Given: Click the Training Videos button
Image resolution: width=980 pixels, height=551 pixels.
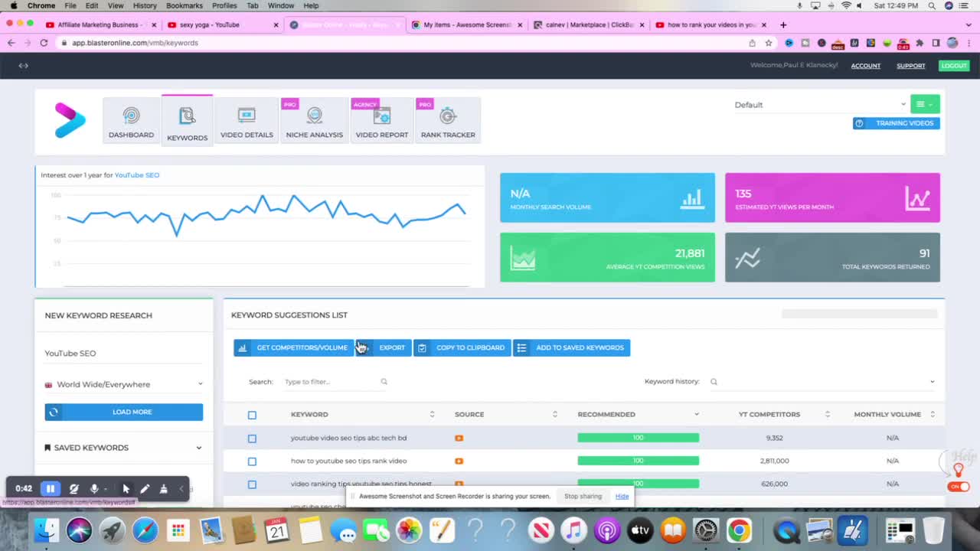Looking at the screenshot, I should coord(897,123).
